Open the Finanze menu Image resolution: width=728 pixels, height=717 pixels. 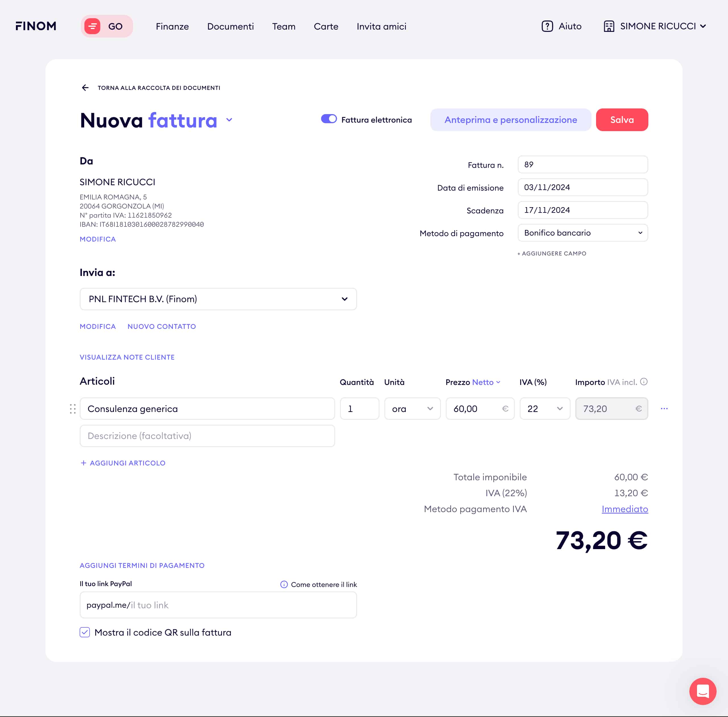pyautogui.click(x=172, y=26)
